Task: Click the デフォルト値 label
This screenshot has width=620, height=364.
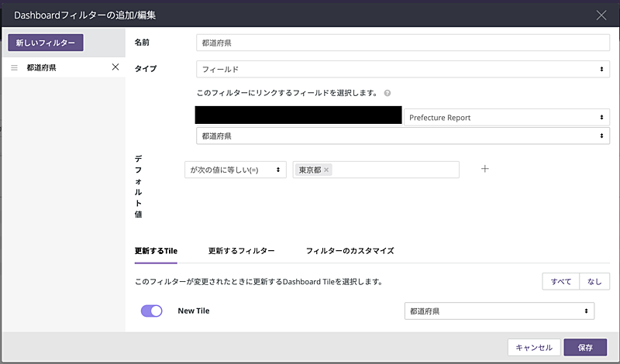Action: pos(139,186)
